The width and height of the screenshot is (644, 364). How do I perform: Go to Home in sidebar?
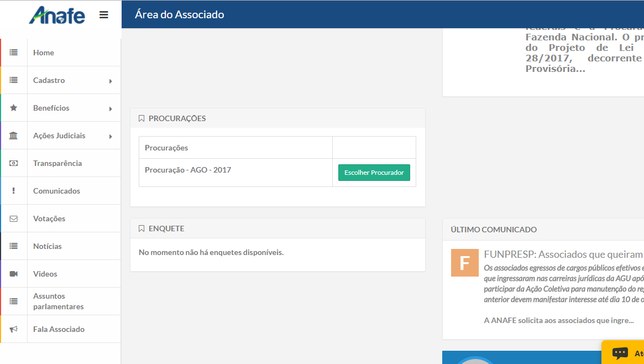point(44,53)
